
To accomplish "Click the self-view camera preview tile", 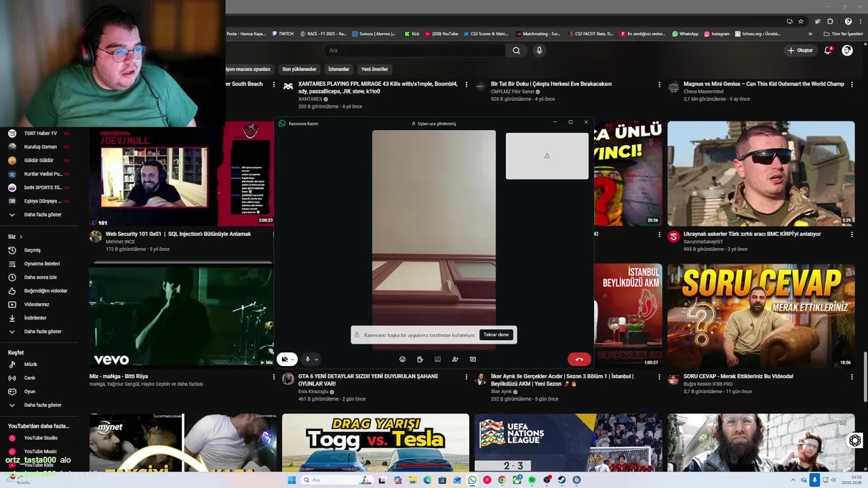I will click(547, 156).
